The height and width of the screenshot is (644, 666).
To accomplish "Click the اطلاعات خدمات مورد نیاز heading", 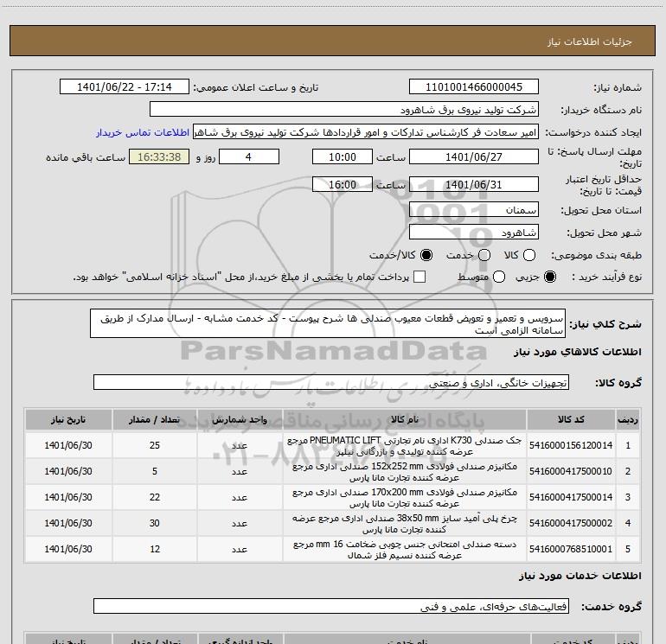I will tap(580, 576).
